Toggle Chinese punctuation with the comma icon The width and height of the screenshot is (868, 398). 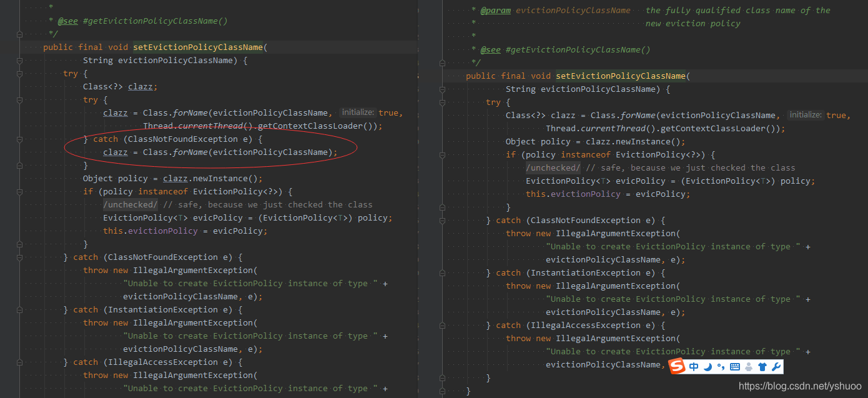721,366
